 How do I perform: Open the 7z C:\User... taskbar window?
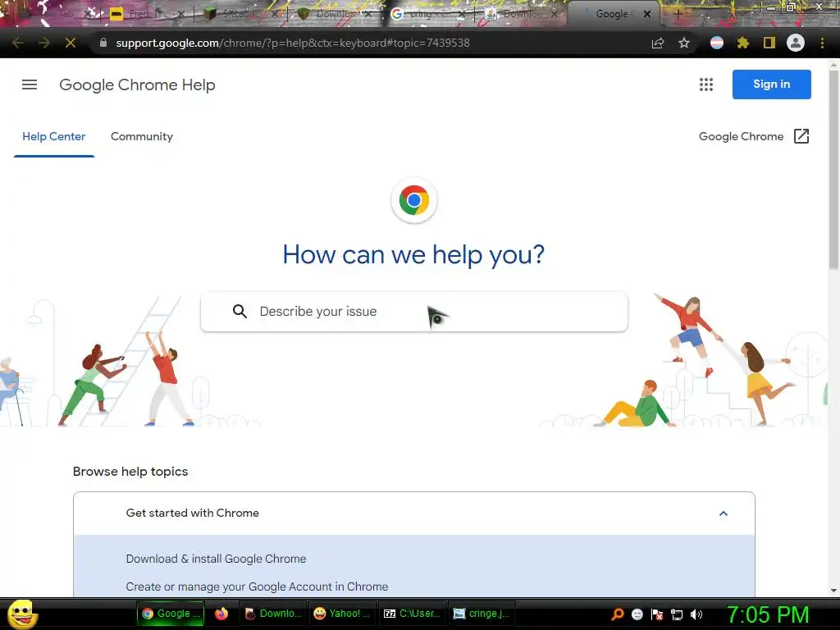click(412, 614)
